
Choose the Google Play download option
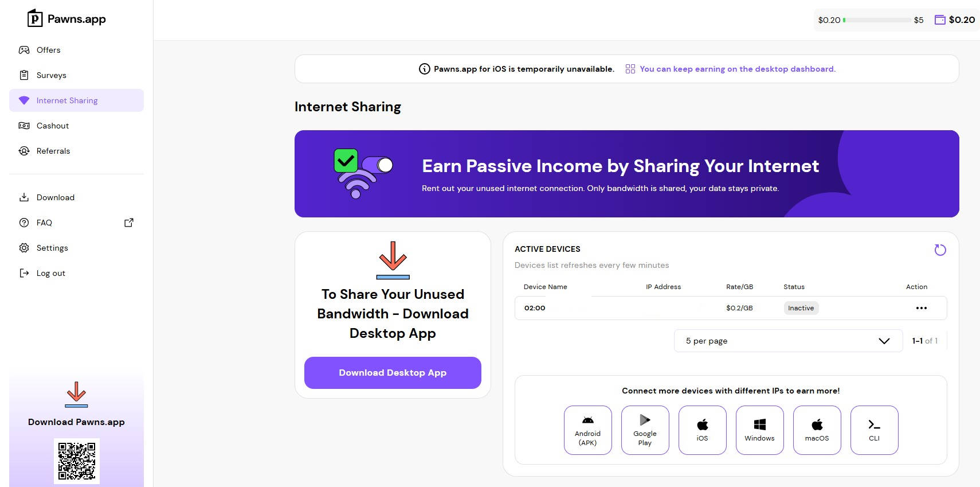(x=645, y=430)
